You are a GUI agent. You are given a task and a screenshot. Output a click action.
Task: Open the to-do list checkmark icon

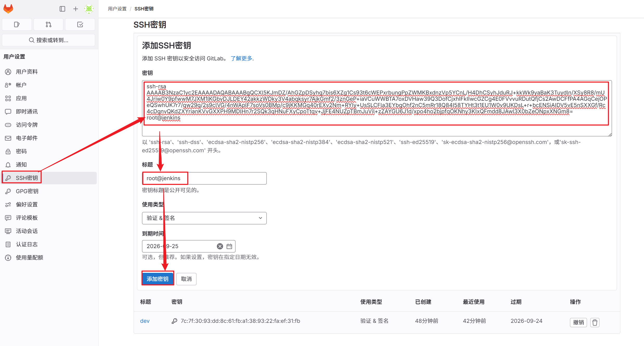[x=80, y=24]
